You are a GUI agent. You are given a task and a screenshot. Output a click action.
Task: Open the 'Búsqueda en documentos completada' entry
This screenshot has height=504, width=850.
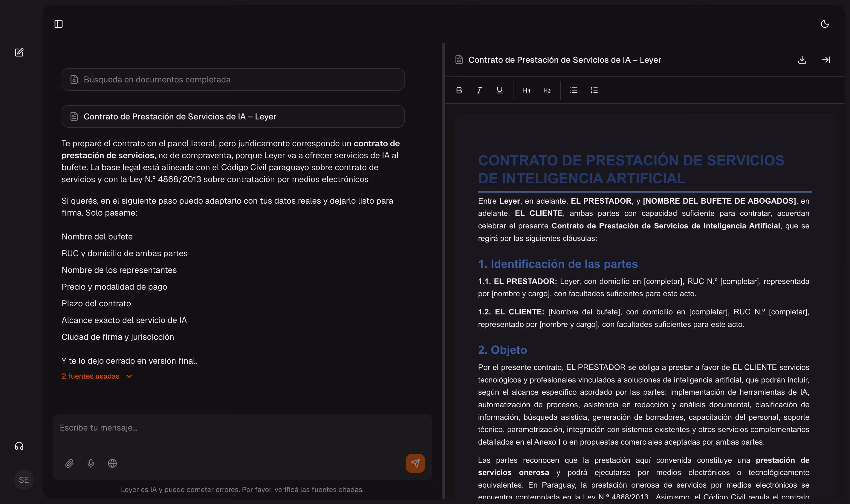[233, 79]
